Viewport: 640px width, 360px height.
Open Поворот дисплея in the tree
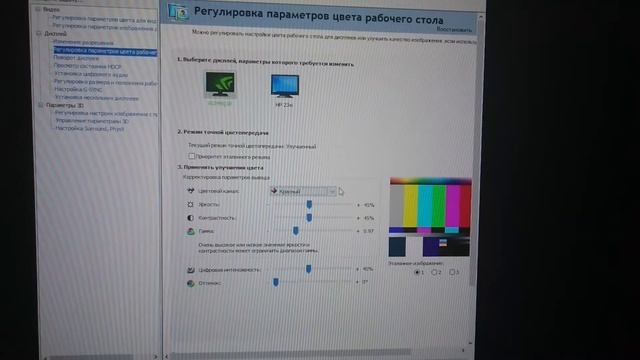tap(76, 58)
